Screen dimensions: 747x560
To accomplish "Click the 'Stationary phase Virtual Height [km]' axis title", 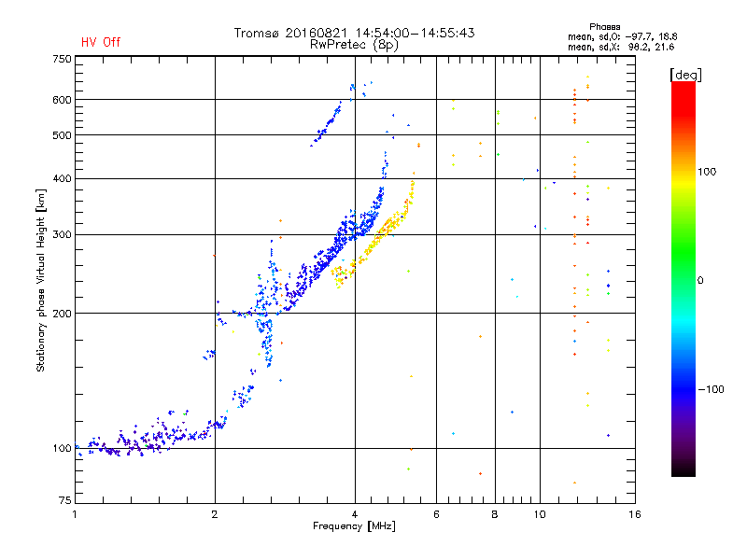I will pos(41,280).
